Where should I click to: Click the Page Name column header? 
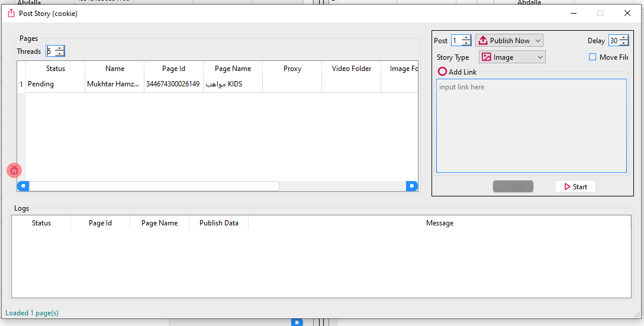coord(233,69)
